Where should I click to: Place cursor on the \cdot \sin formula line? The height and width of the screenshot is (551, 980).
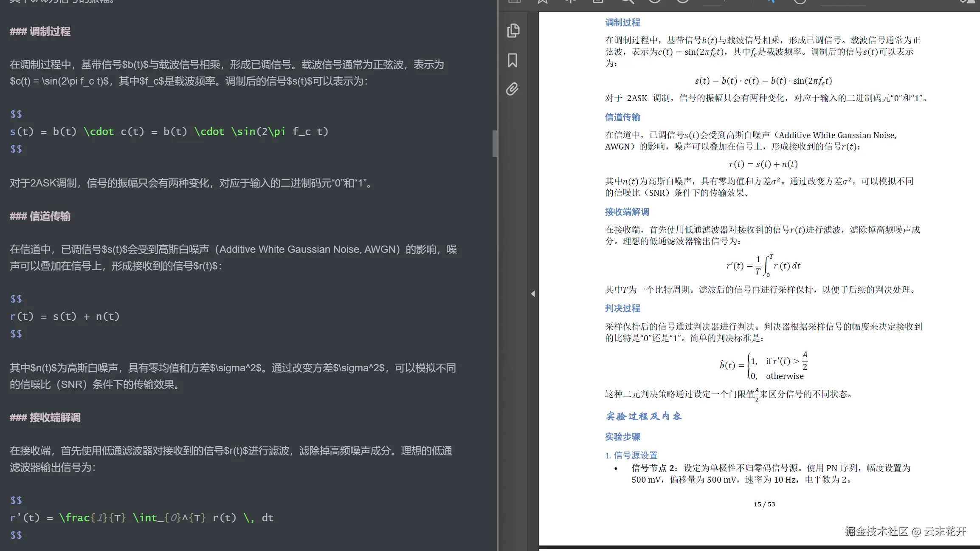point(169,132)
